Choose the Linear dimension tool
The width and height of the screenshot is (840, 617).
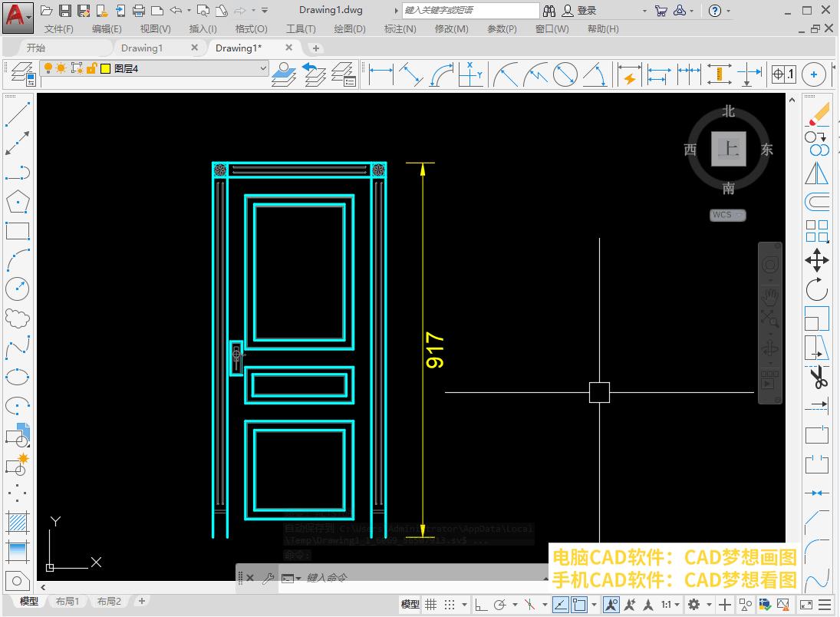(381, 74)
